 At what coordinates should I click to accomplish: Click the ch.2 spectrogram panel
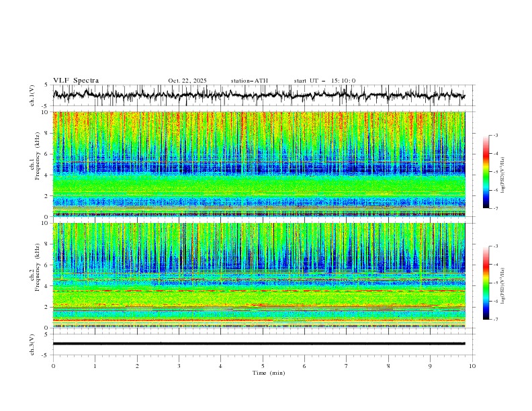(x=259, y=275)
